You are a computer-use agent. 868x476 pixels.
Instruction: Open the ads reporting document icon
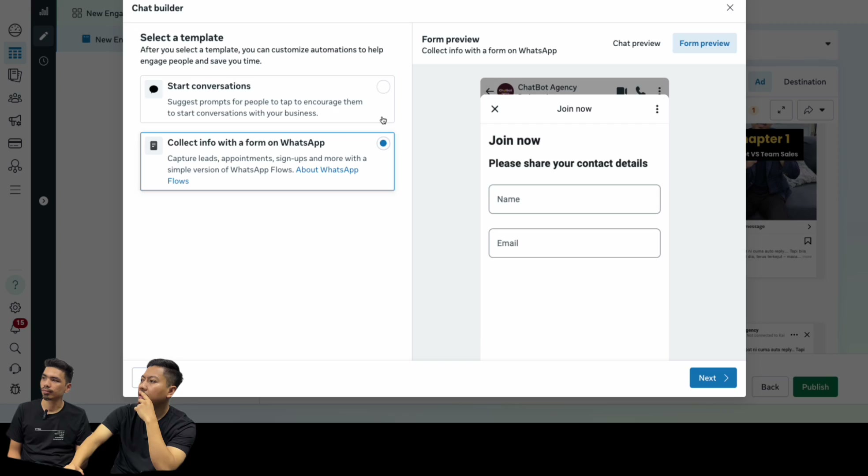(15, 75)
